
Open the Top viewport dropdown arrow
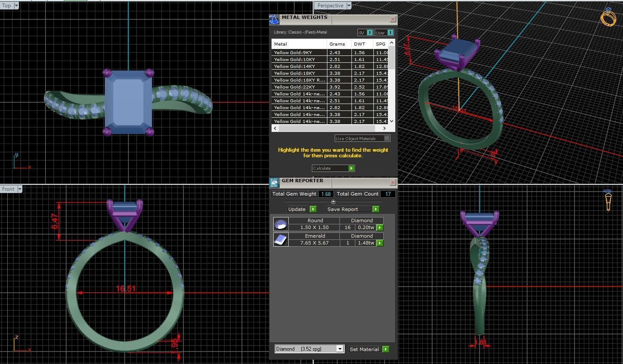[x=16, y=6]
